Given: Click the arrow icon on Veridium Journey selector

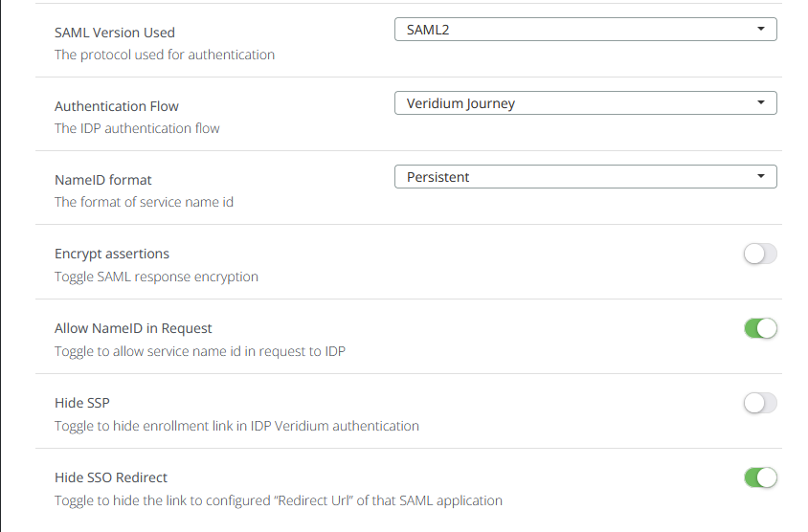Looking at the screenshot, I should coord(760,103).
